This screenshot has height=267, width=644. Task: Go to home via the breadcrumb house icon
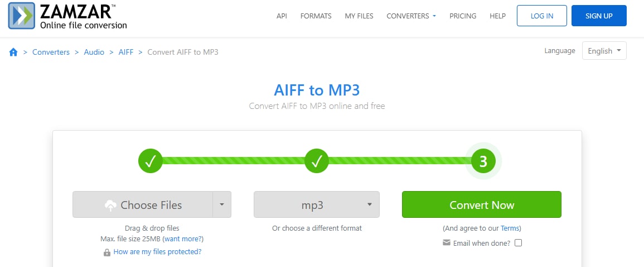(x=13, y=53)
